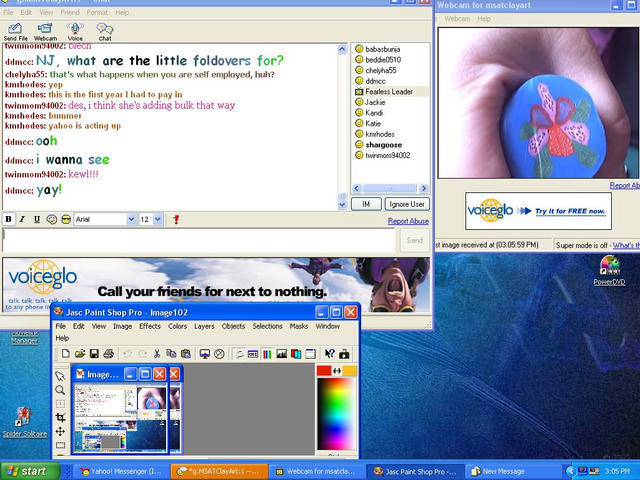The image size is (640, 480).
Task: Enable Voice in the chat toolbar
Action: click(75, 32)
